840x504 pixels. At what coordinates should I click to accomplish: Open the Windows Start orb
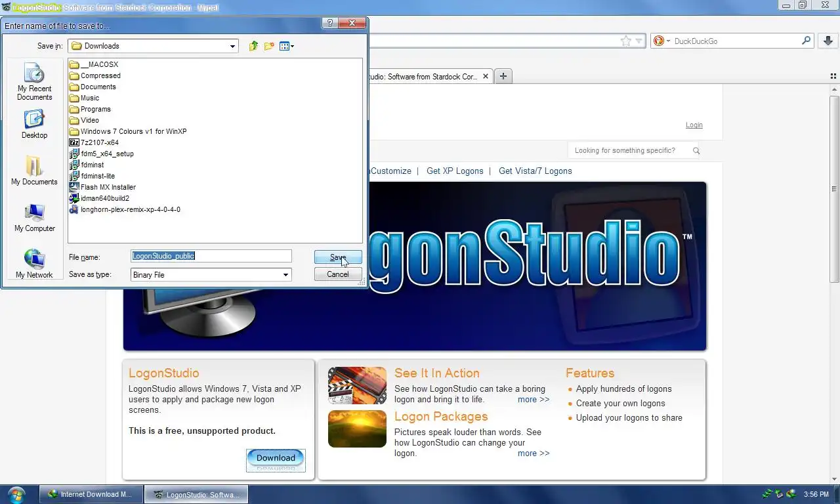click(16, 494)
